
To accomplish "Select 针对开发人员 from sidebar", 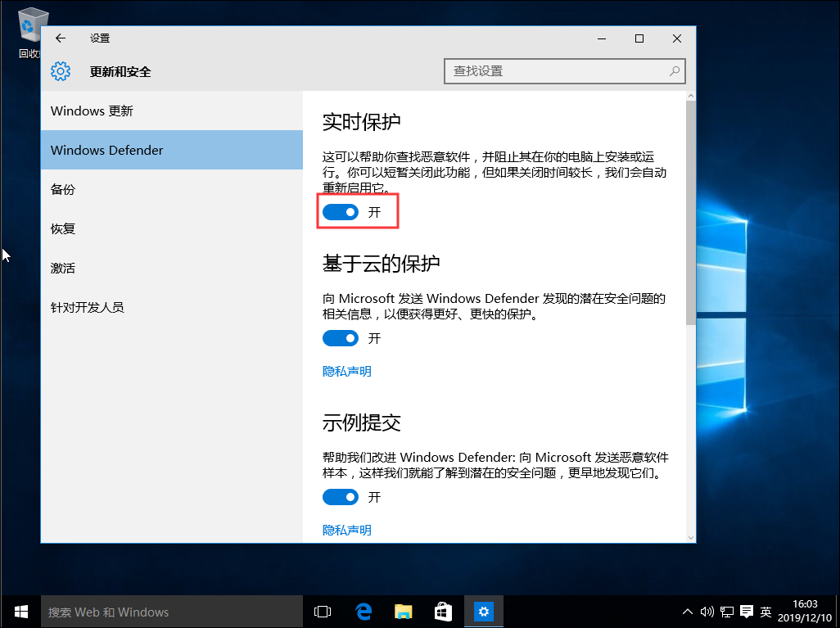I will (x=88, y=307).
